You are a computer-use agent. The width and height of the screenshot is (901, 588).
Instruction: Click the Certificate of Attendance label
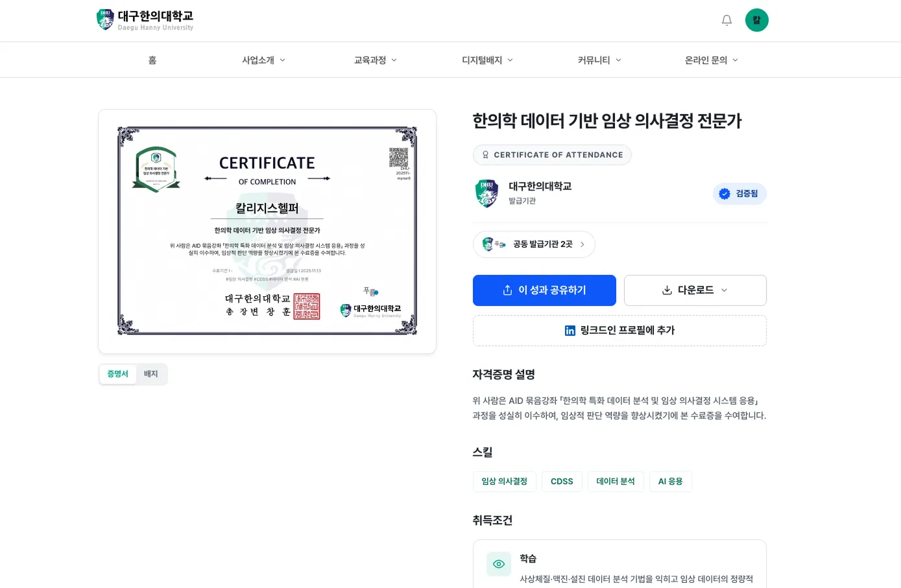(552, 155)
